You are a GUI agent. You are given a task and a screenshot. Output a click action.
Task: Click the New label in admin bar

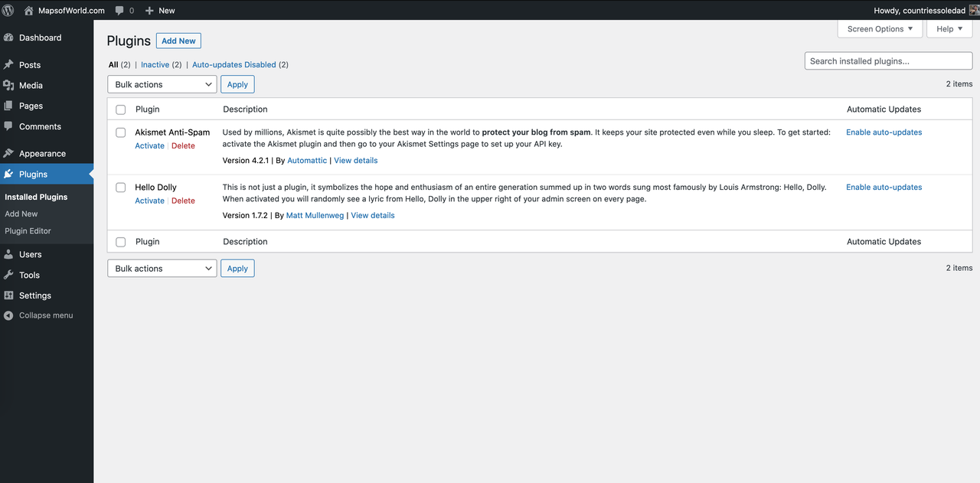(x=167, y=11)
